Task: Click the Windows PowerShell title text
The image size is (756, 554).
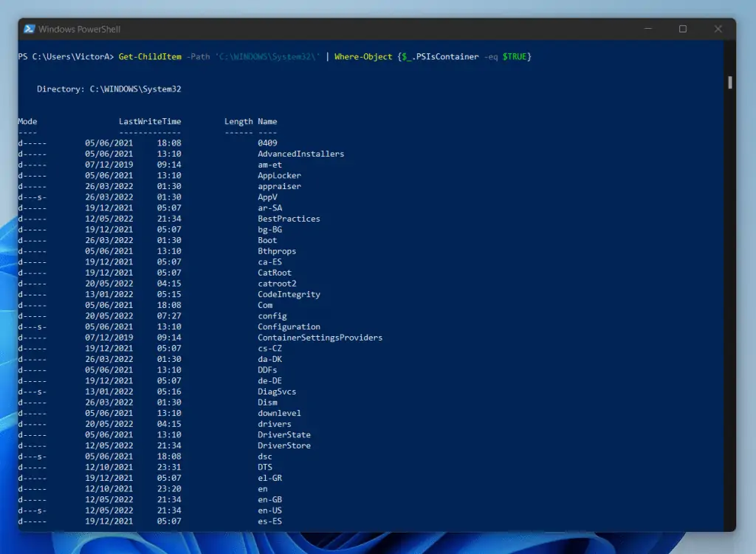Action: (x=80, y=30)
